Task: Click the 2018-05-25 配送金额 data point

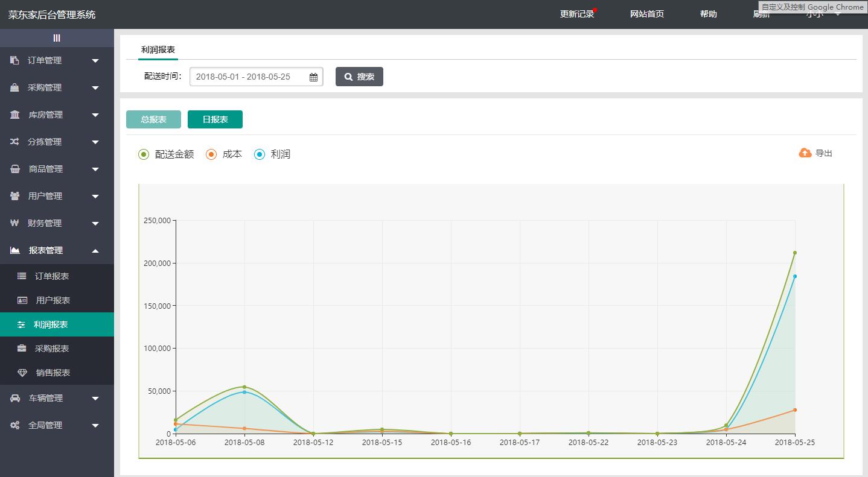Action: coord(795,253)
